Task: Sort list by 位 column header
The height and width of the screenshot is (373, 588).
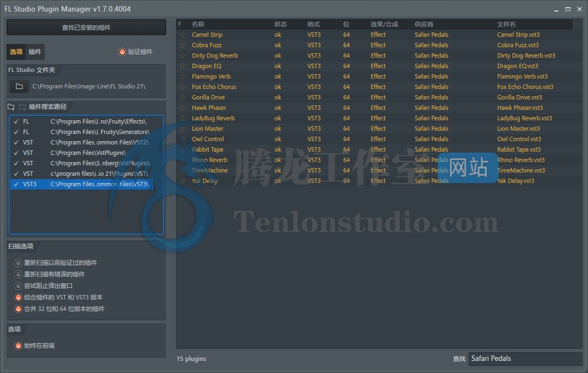Action: (x=346, y=24)
